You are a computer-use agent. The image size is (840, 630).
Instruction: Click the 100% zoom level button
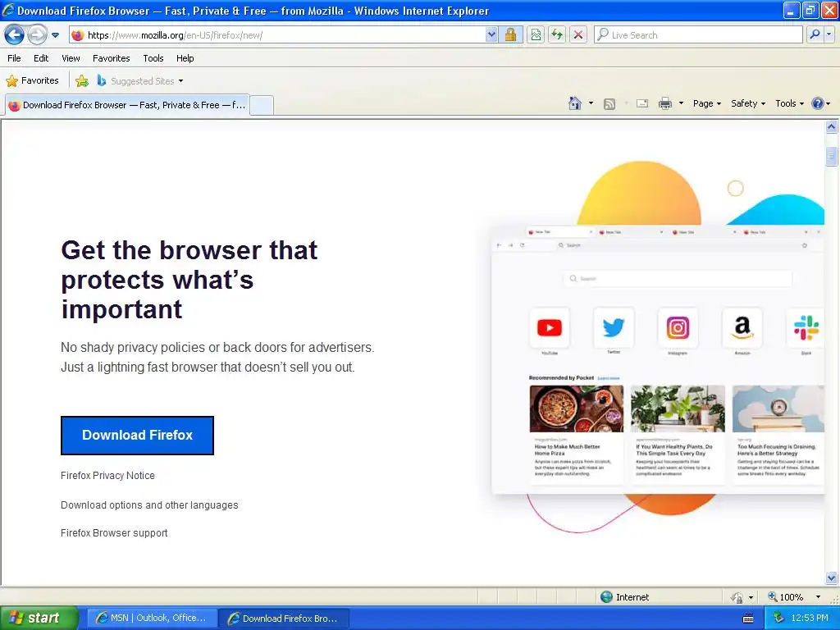click(785, 597)
